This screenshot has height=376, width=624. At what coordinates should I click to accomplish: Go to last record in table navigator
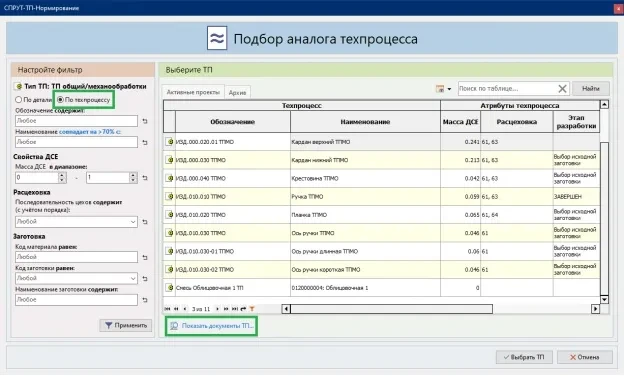click(234, 309)
